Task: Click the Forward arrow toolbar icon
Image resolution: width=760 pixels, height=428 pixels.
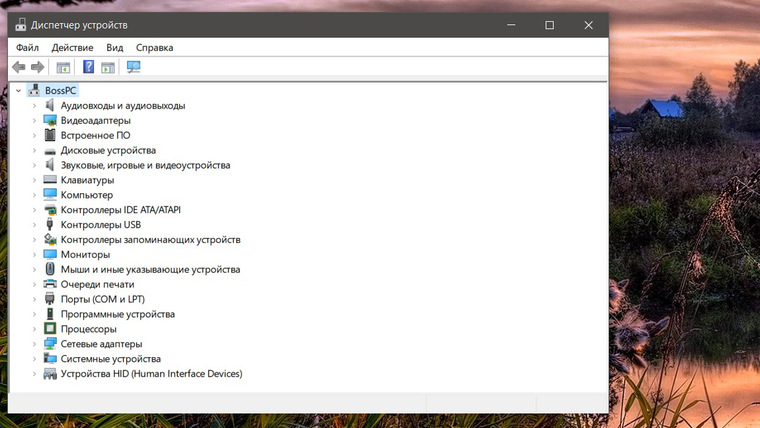Action: (x=37, y=67)
